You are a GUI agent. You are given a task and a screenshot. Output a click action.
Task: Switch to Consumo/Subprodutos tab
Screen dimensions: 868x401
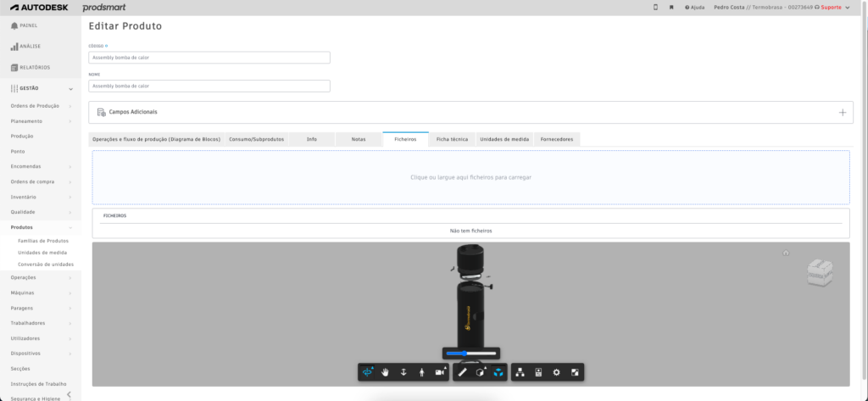[x=257, y=140]
